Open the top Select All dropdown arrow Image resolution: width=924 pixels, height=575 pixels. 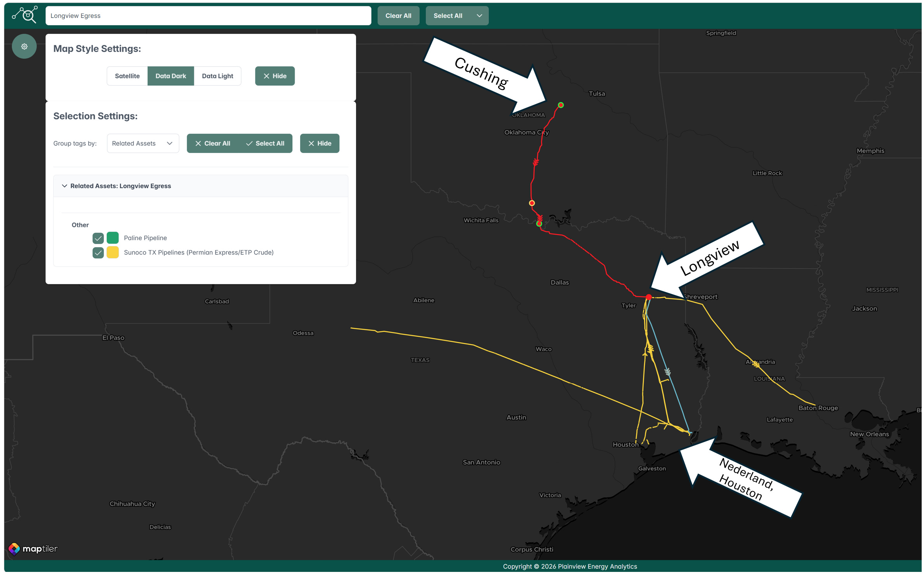(479, 16)
